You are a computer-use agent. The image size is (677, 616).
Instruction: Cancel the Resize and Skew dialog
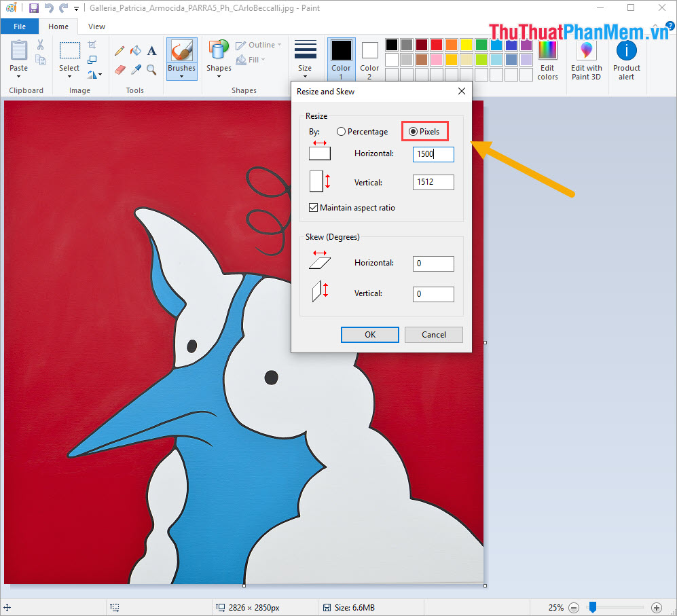[x=433, y=334]
